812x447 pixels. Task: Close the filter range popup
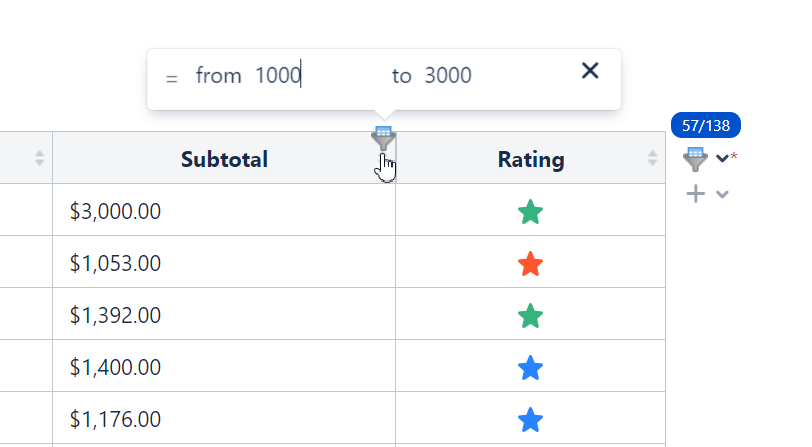pyautogui.click(x=590, y=71)
